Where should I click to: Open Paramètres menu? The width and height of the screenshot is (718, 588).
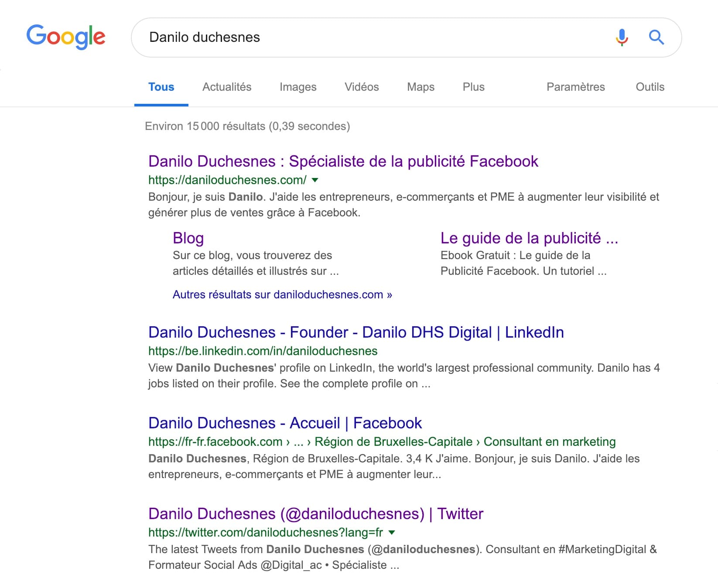(575, 87)
